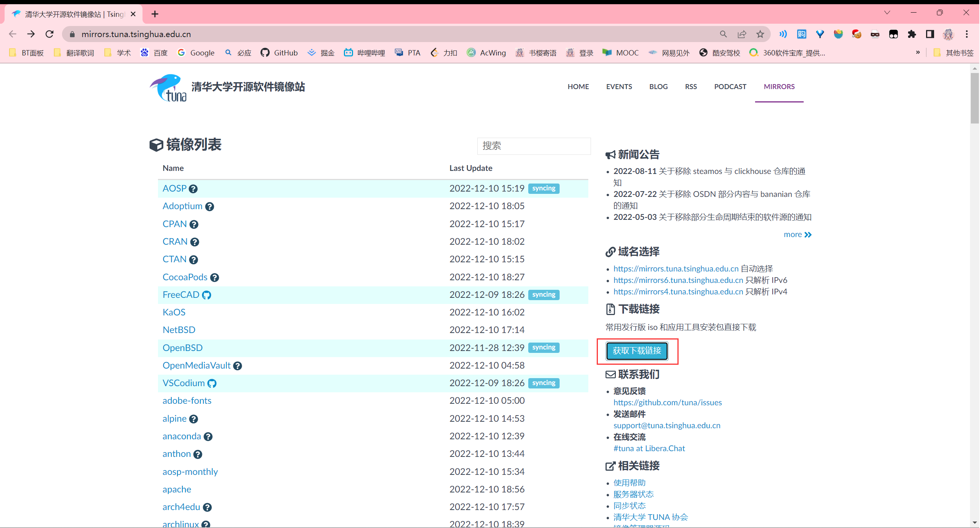Open the 同步状态 link
The height and width of the screenshot is (528, 980).
click(x=629, y=506)
